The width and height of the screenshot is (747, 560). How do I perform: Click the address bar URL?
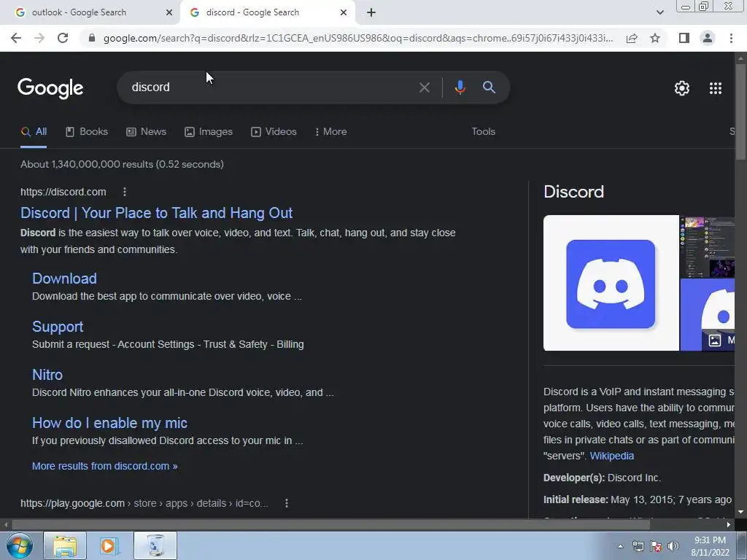click(358, 38)
